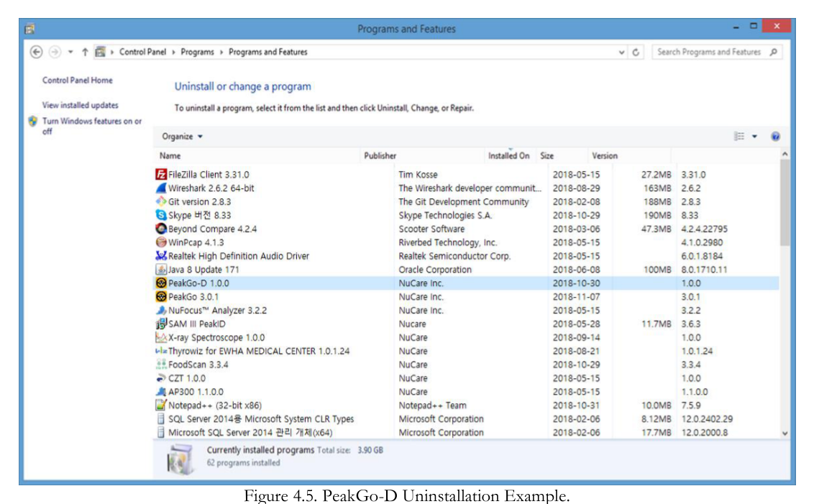Refresh the Programs and Features list
This screenshot has height=504, width=814.
point(636,52)
